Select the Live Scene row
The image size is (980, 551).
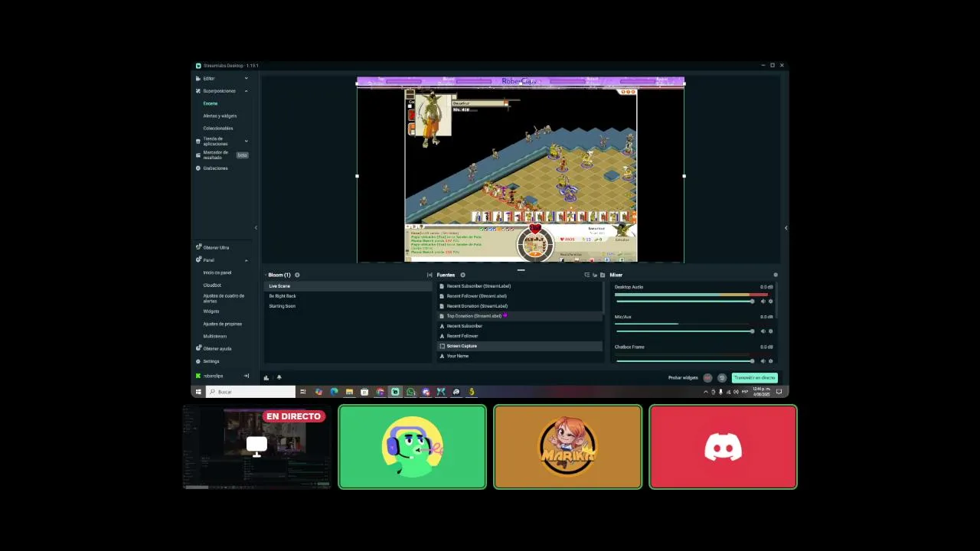[x=348, y=286]
